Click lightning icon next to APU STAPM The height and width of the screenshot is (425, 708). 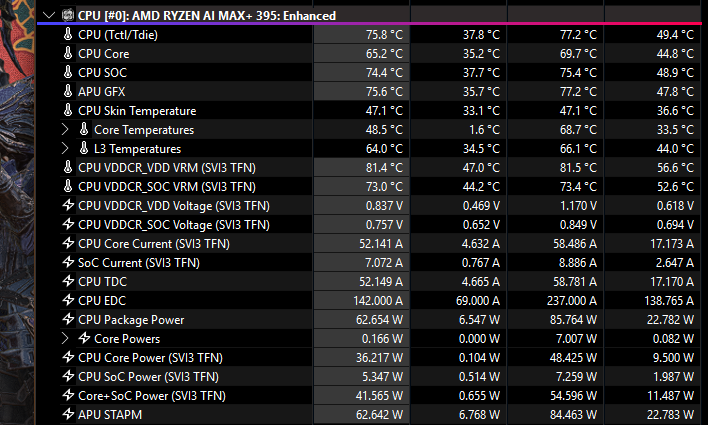[x=68, y=415]
